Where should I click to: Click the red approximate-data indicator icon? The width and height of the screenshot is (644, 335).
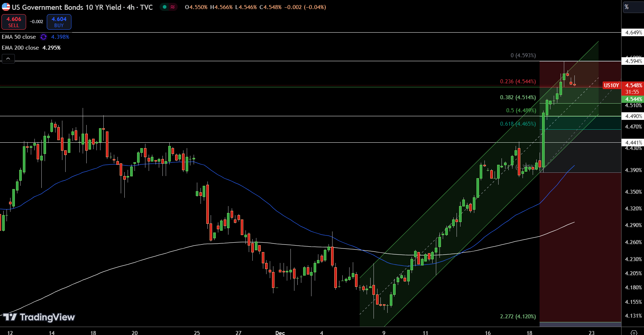[x=173, y=7]
